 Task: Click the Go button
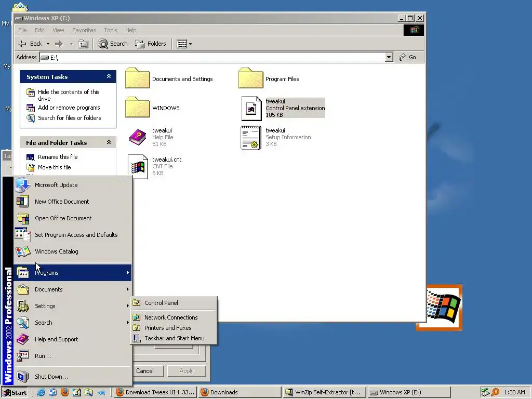(408, 57)
